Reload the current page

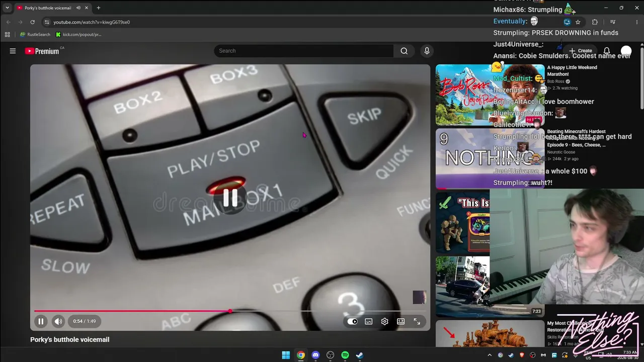(32, 22)
